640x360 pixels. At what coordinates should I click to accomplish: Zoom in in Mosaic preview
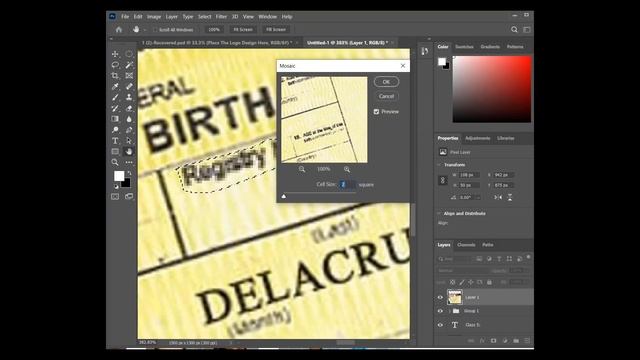pos(347,169)
